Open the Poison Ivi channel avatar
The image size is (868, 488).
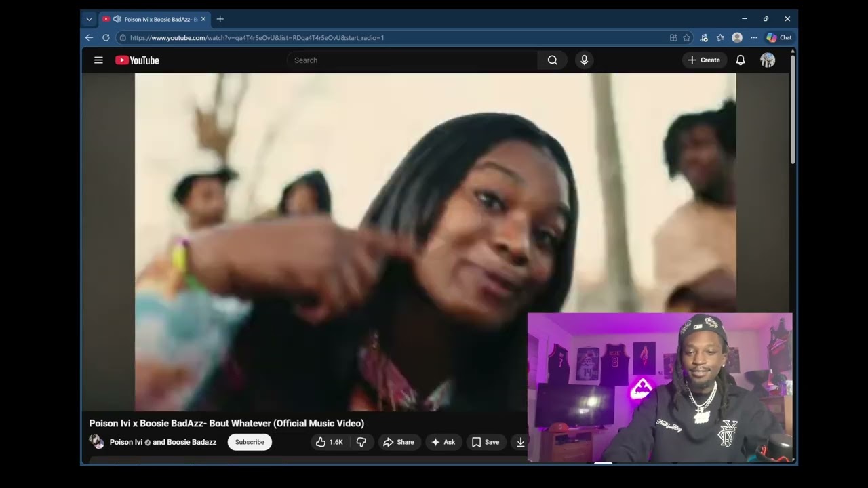(x=96, y=442)
